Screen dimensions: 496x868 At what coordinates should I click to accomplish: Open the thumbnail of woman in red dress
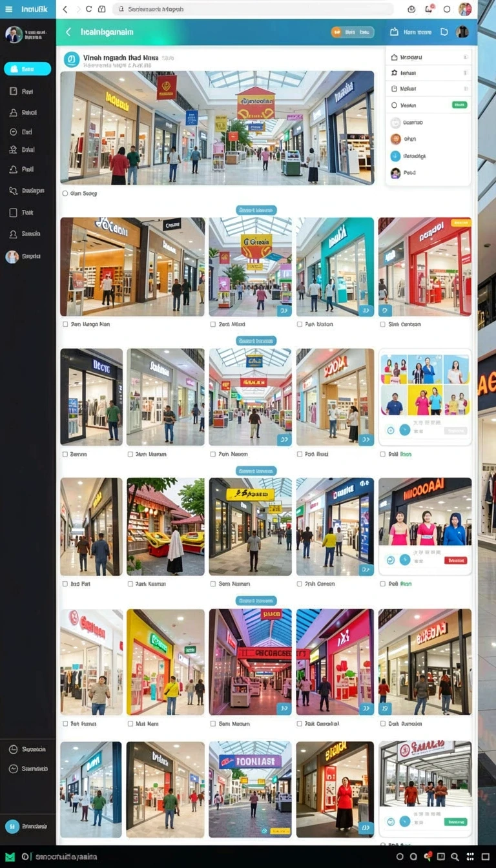[x=335, y=790]
